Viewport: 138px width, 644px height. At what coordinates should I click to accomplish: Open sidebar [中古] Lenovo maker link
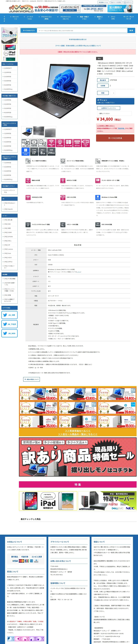coord(8,249)
